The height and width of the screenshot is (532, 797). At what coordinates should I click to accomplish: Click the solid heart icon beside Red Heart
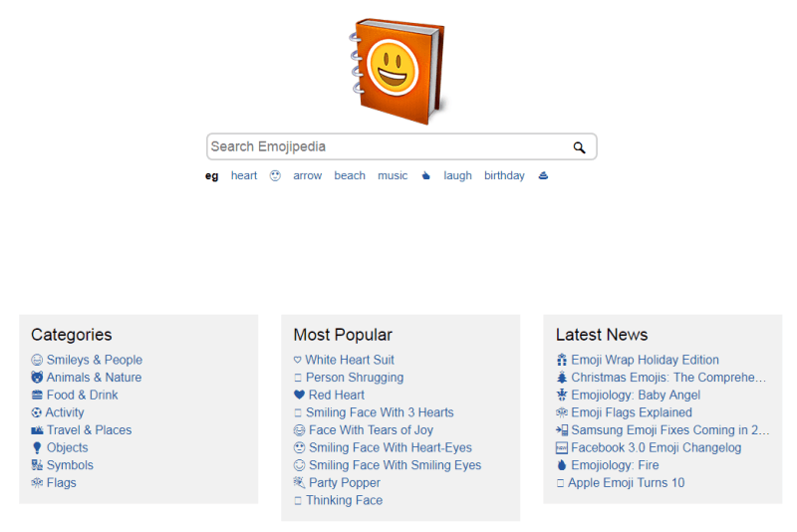pos(299,395)
